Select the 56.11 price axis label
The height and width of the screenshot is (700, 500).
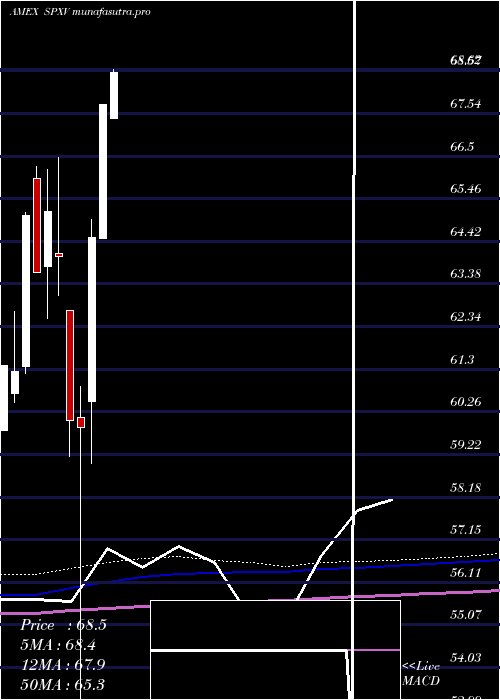tap(466, 573)
